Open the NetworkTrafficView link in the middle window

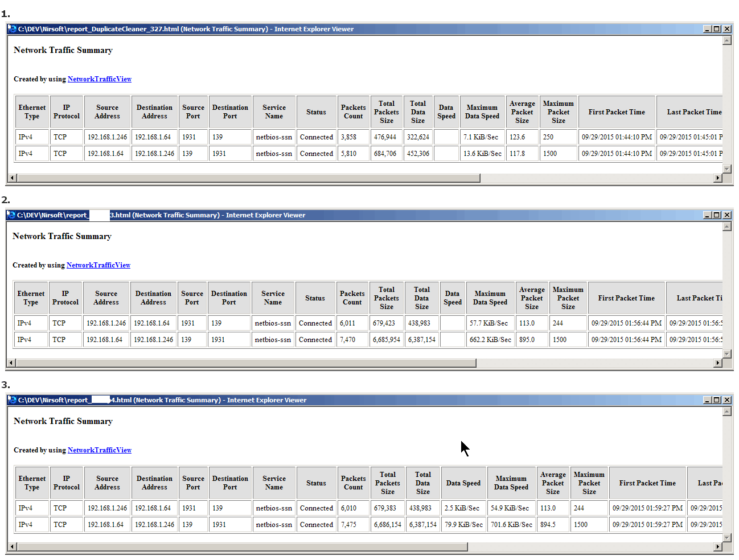pyautogui.click(x=98, y=265)
